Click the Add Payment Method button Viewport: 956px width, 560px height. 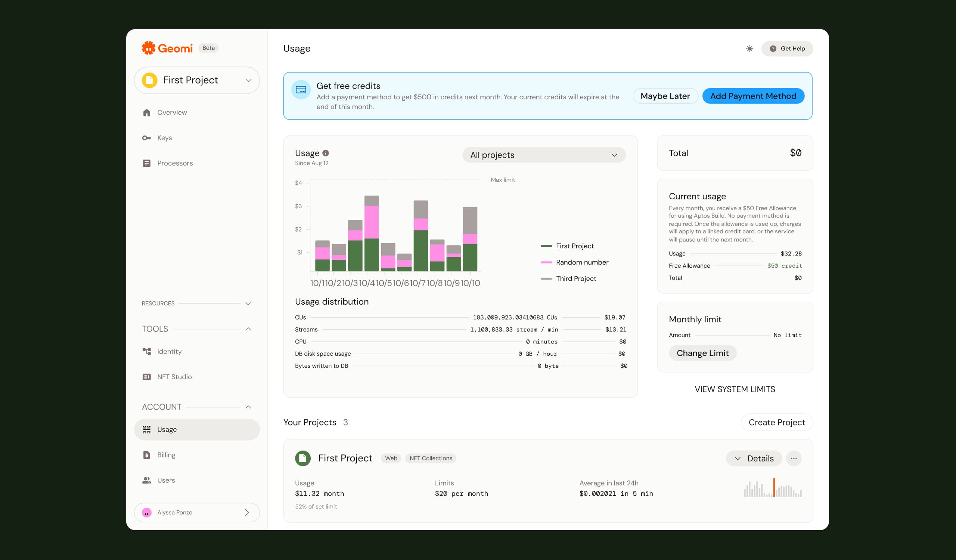coord(753,96)
